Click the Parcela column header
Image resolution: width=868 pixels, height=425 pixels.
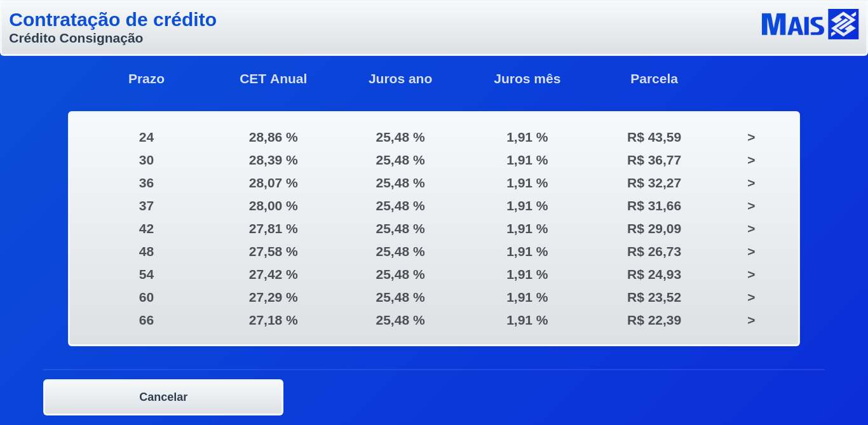654,79
